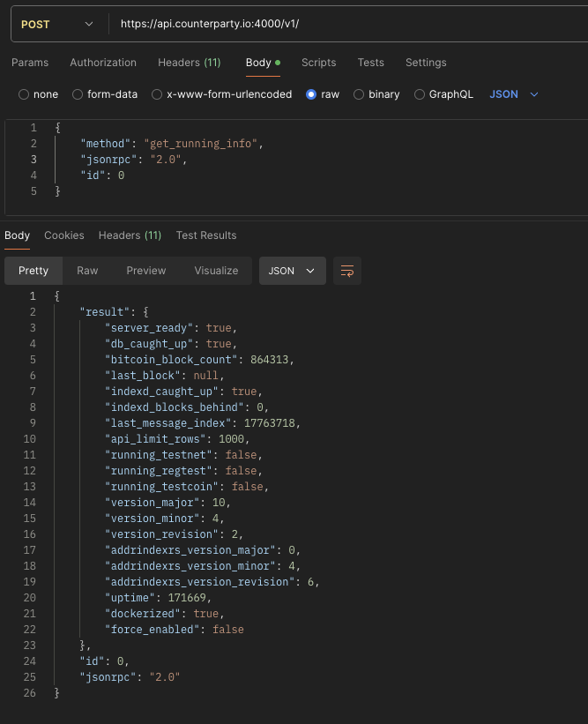Image resolution: width=588 pixels, height=724 pixels.
Task: Open the Tests tab
Action: (370, 63)
